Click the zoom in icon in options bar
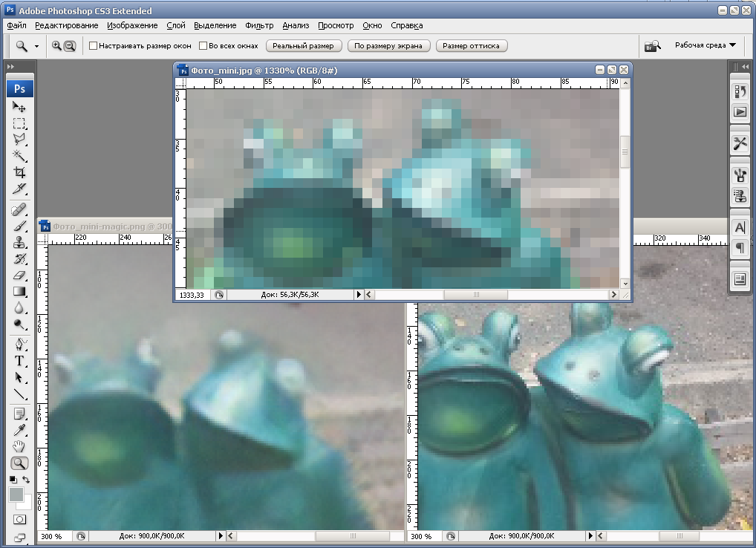Image resolution: width=756 pixels, height=548 pixels. (56, 46)
